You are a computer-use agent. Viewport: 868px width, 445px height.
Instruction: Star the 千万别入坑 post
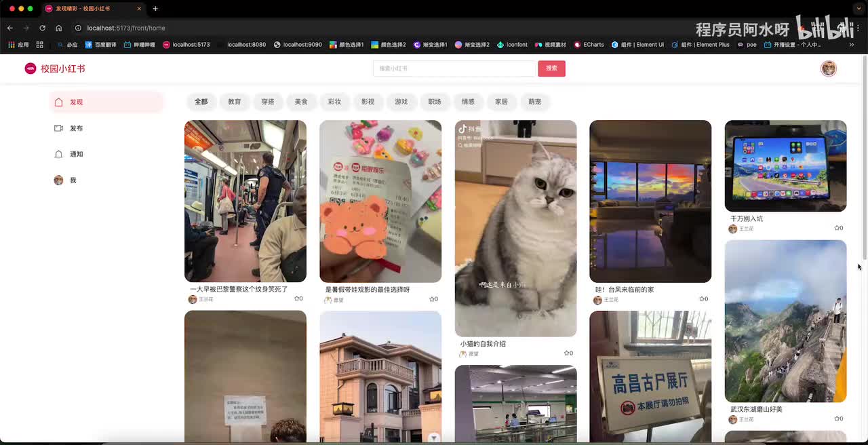[838, 228]
